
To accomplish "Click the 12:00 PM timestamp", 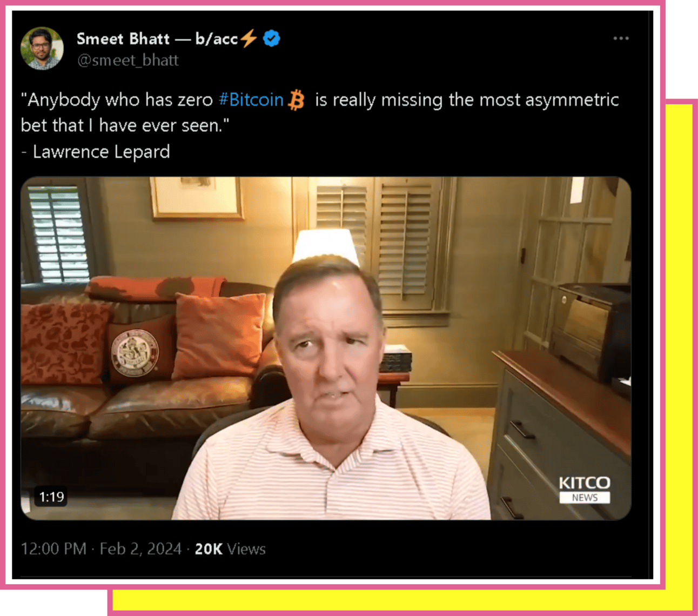I will coord(53,549).
